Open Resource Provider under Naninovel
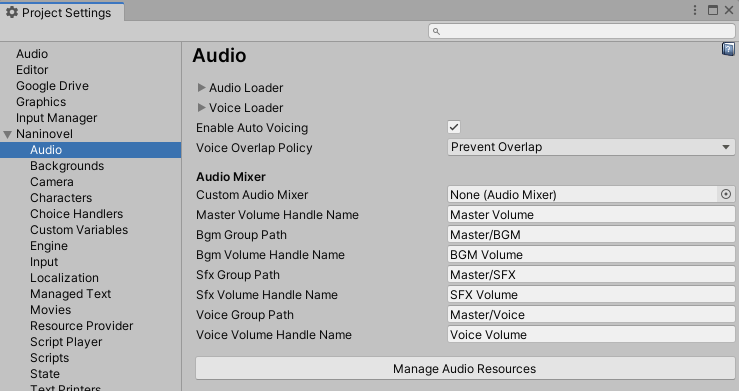Screen dimensions: 739x391 coord(82,326)
